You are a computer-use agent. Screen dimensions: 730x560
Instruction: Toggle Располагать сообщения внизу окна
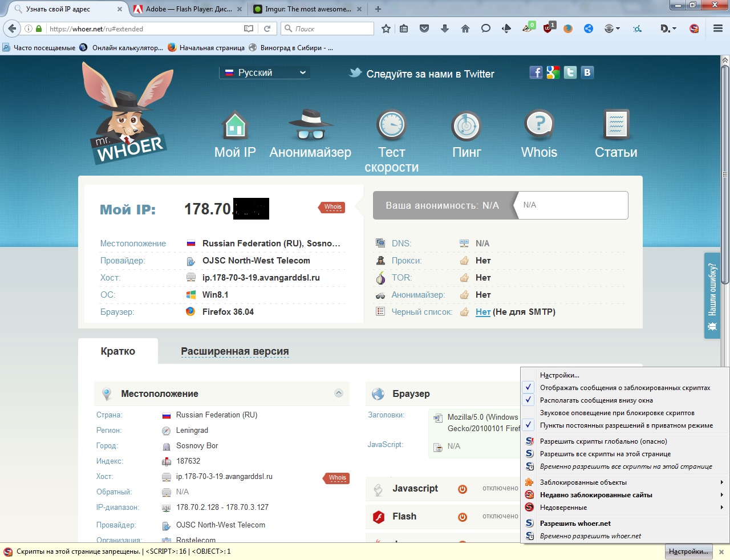tap(625, 400)
